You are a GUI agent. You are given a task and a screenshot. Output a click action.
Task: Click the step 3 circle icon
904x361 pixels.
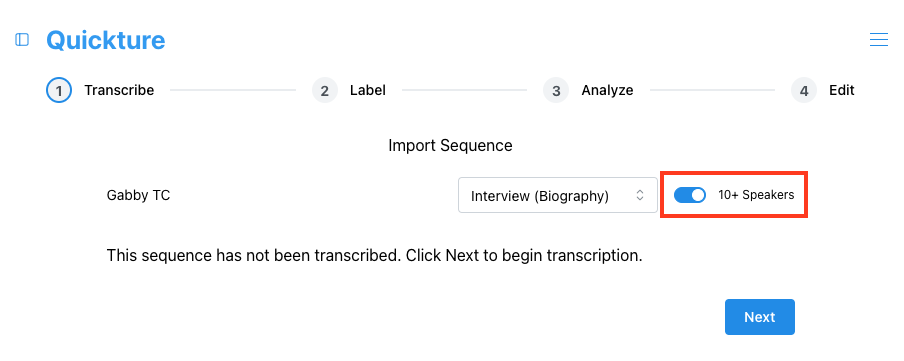coord(556,91)
